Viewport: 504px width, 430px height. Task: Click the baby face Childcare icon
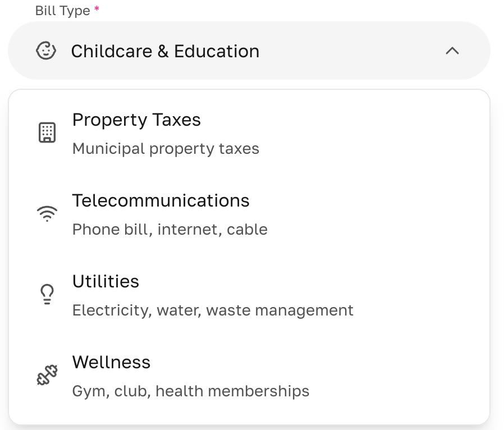click(46, 51)
